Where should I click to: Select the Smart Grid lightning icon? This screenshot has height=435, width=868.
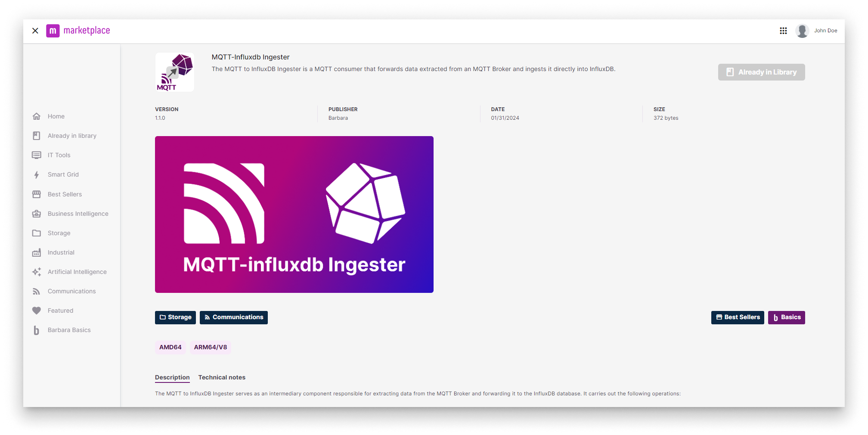click(37, 175)
